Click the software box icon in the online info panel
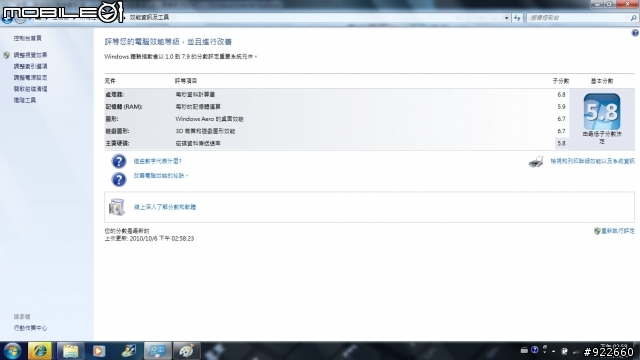 tap(117, 207)
